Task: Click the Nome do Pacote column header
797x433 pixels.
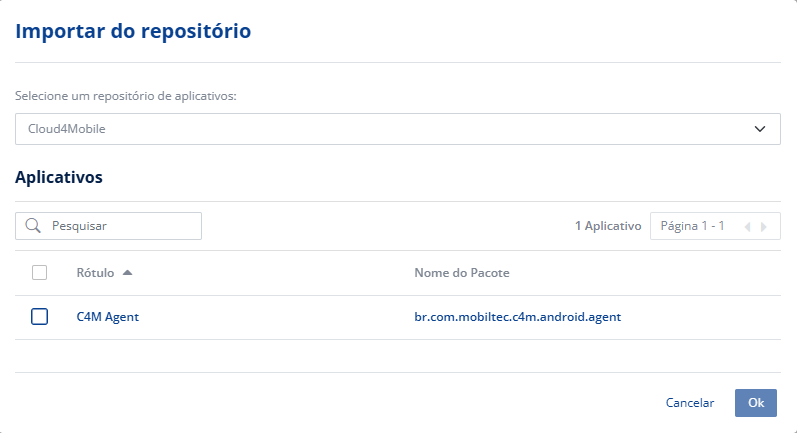Action: coord(463,273)
